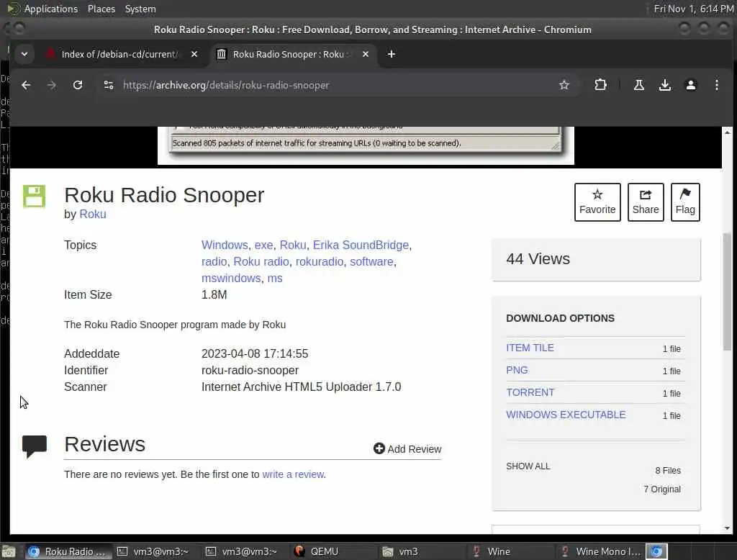Select the Roku Radio Snooper tab
This screenshot has width=737, height=560.
[x=292, y=54]
